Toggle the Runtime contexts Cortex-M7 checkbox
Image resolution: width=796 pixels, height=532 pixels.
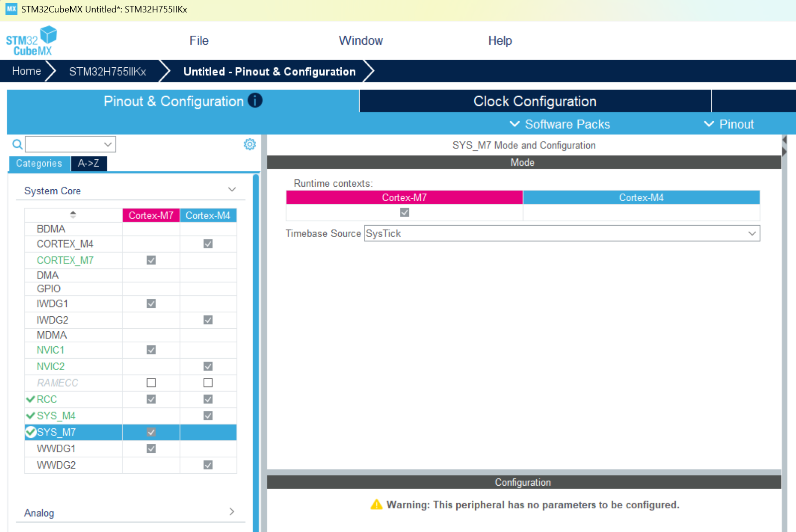[404, 212]
